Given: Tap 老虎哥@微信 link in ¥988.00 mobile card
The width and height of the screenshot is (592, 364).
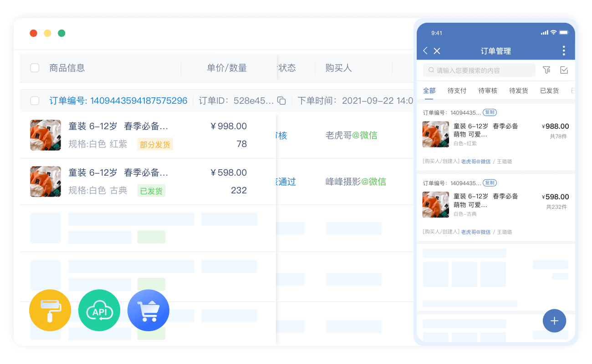Looking at the screenshot, I should click(x=476, y=162).
